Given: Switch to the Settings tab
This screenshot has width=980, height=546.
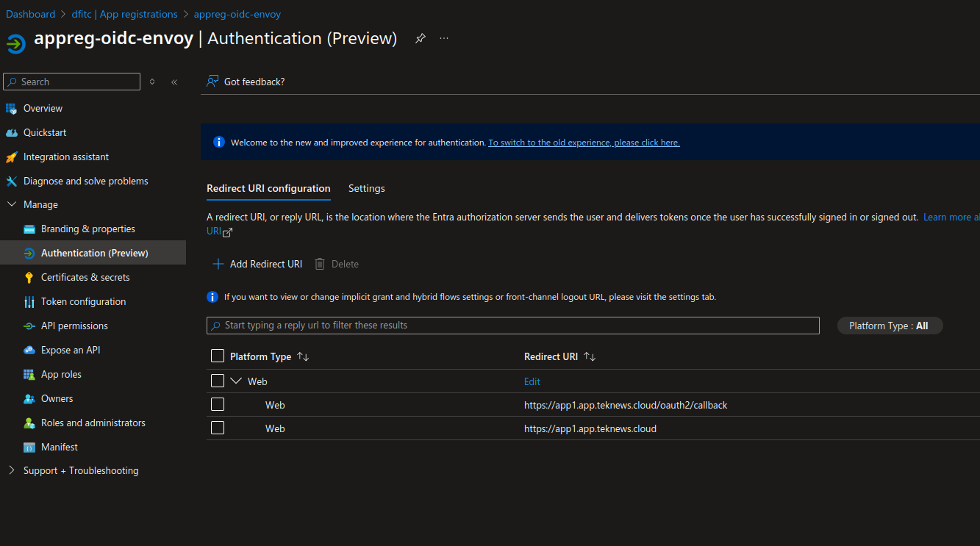Looking at the screenshot, I should tap(366, 189).
